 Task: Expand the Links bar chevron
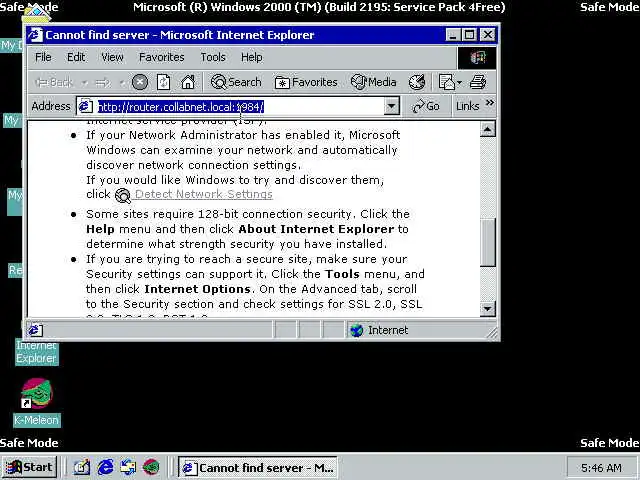coord(490,103)
